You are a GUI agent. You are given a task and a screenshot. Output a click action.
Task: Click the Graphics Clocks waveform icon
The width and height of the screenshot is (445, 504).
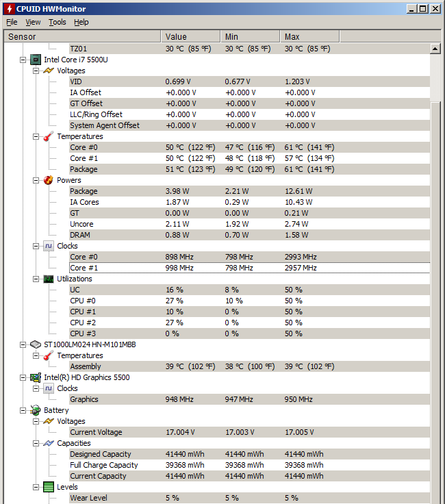tap(49, 388)
